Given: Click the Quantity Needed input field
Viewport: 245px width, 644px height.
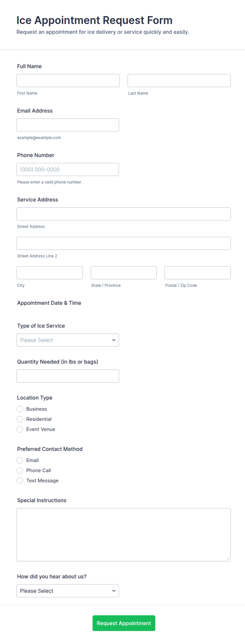Looking at the screenshot, I should coord(68,376).
